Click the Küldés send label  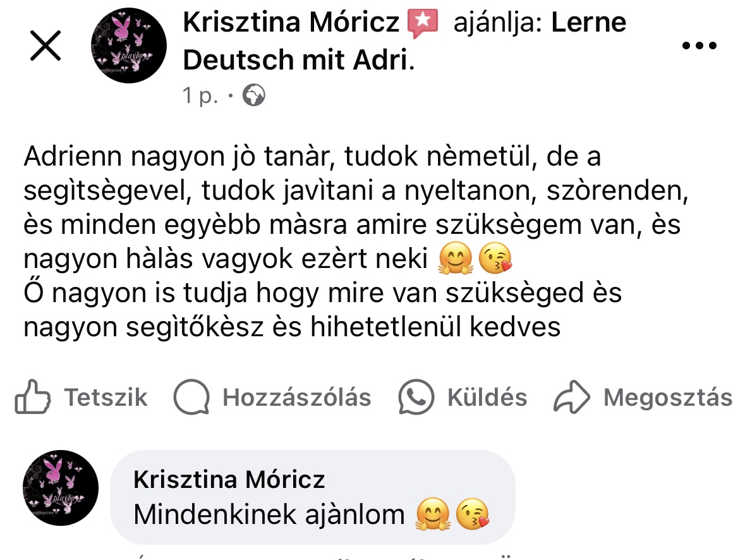click(487, 398)
